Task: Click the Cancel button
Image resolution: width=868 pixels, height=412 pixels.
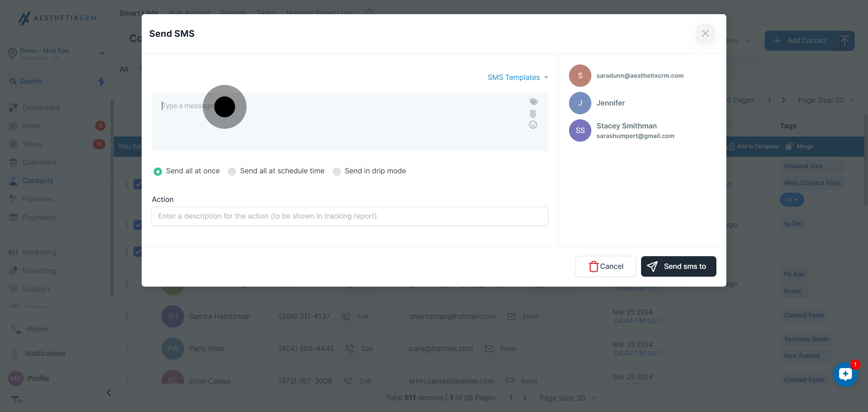Action: 605,266
